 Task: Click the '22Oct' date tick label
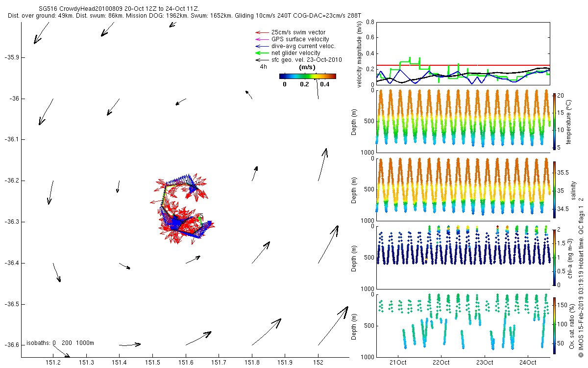[441, 363]
